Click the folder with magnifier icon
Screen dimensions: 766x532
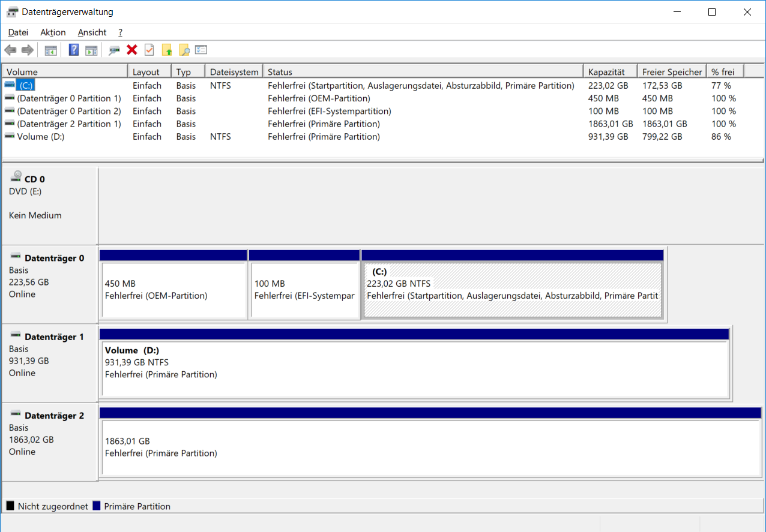point(184,50)
